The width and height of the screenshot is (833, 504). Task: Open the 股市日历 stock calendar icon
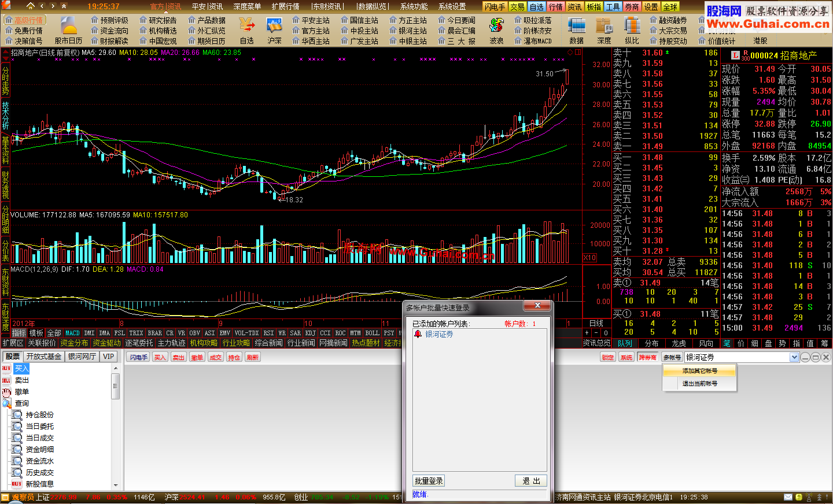pos(69,31)
